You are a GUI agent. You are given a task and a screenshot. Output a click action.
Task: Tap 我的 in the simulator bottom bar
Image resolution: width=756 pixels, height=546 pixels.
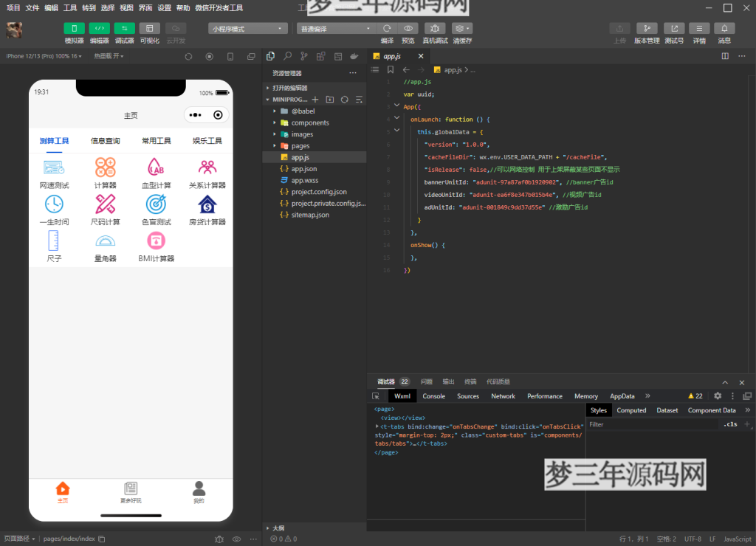coord(199,491)
